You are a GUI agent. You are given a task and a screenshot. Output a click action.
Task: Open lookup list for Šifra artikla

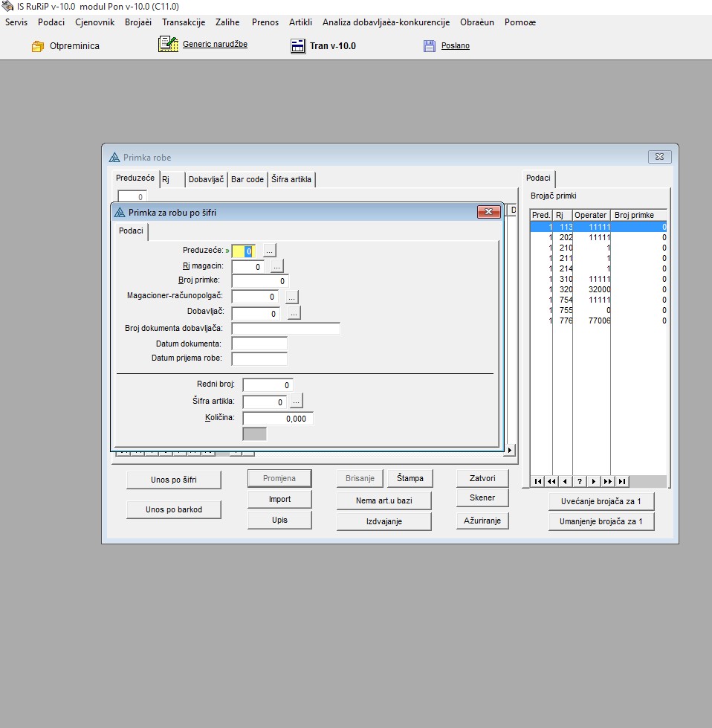pos(297,402)
